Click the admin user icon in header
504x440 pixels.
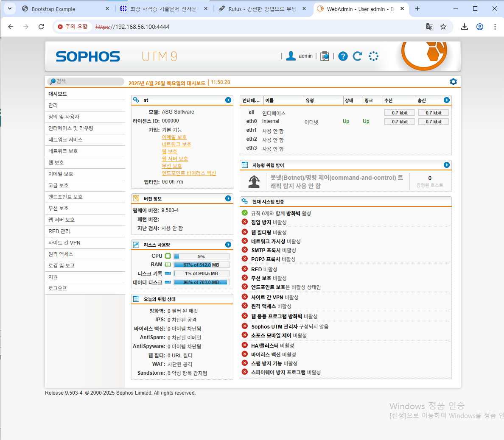pos(291,56)
